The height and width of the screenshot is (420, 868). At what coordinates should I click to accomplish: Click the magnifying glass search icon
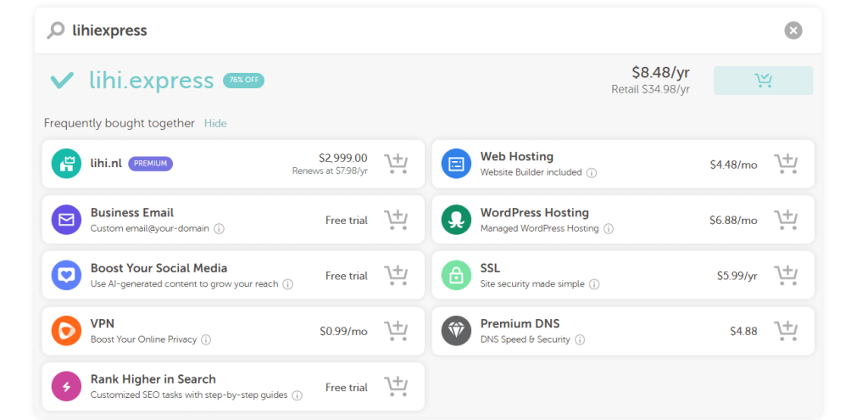[x=56, y=31]
